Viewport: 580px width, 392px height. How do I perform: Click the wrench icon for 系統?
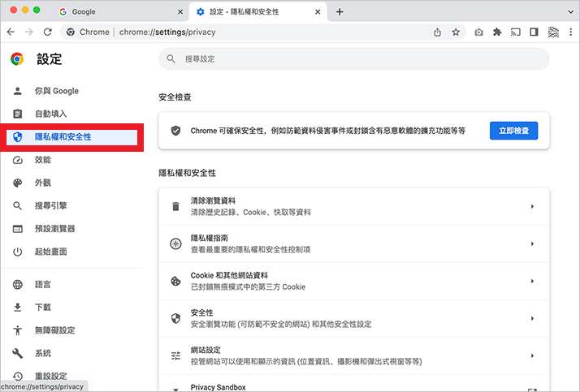(x=17, y=353)
